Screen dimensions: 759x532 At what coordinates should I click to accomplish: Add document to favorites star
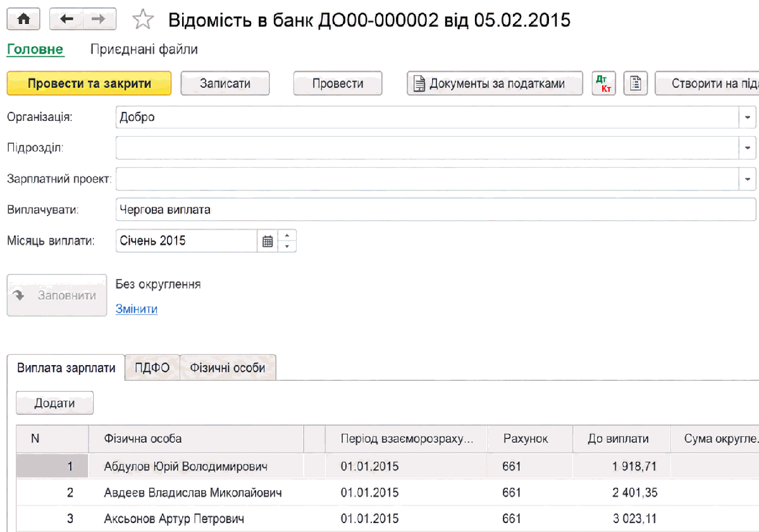(x=144, y=20)
